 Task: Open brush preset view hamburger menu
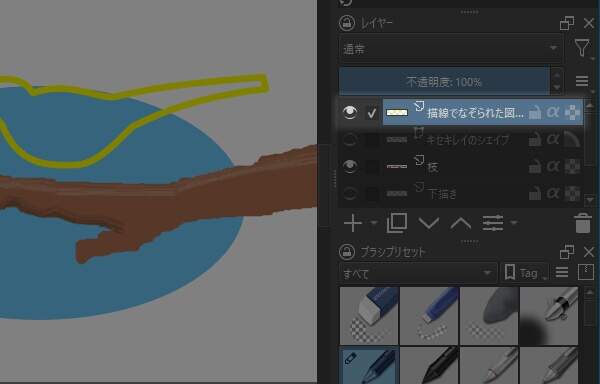click(x=562, y=272)
